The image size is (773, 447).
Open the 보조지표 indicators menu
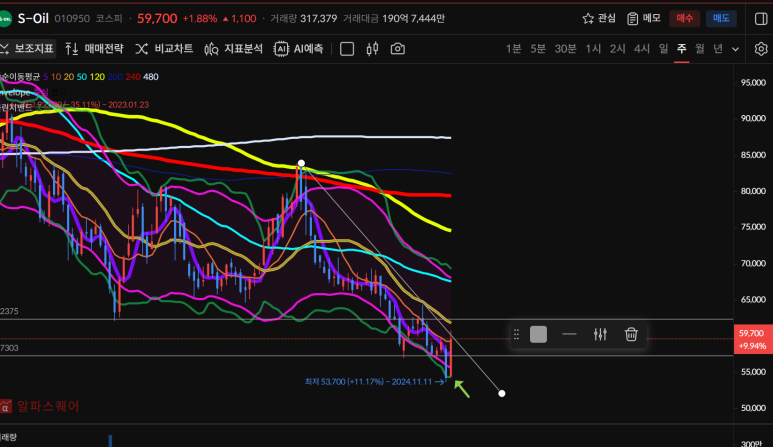pos(27,49)
